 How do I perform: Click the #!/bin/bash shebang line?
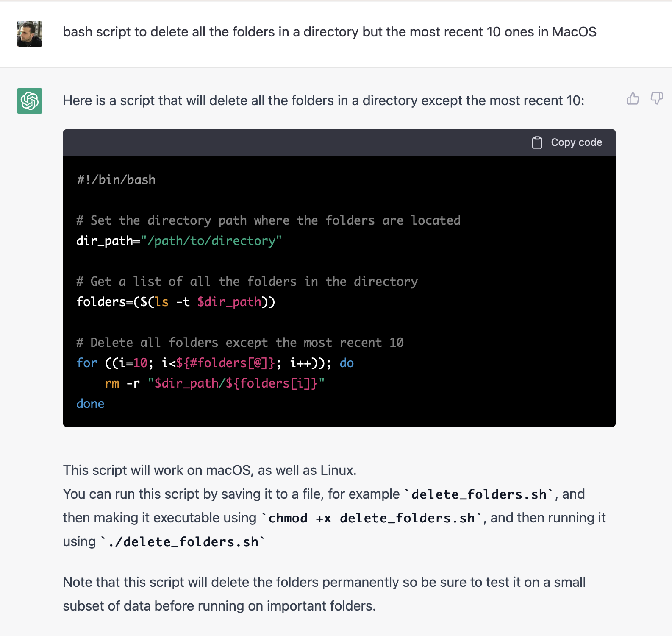116,180
